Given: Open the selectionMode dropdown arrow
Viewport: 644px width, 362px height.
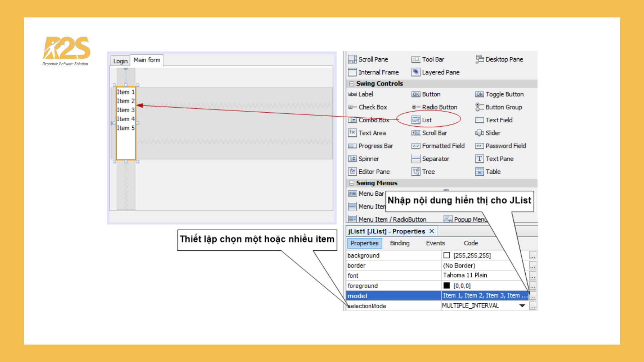Looking at the screenshot, I should (522, 306).
